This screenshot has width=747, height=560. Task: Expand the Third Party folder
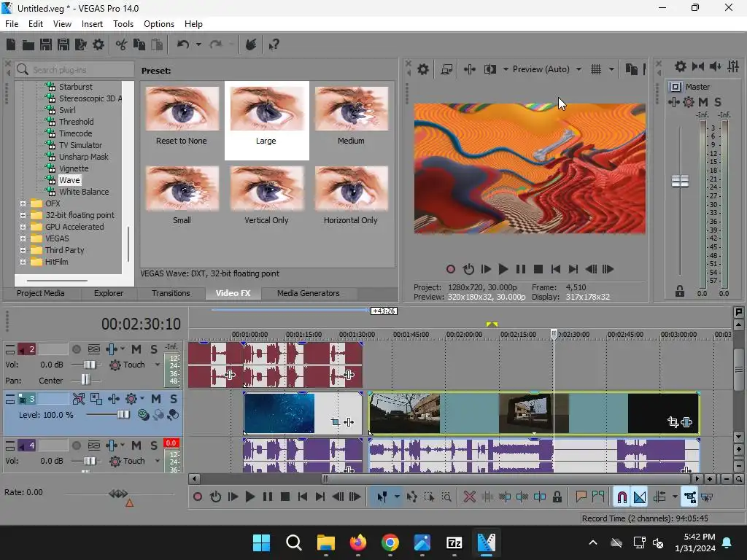point(23,250)
